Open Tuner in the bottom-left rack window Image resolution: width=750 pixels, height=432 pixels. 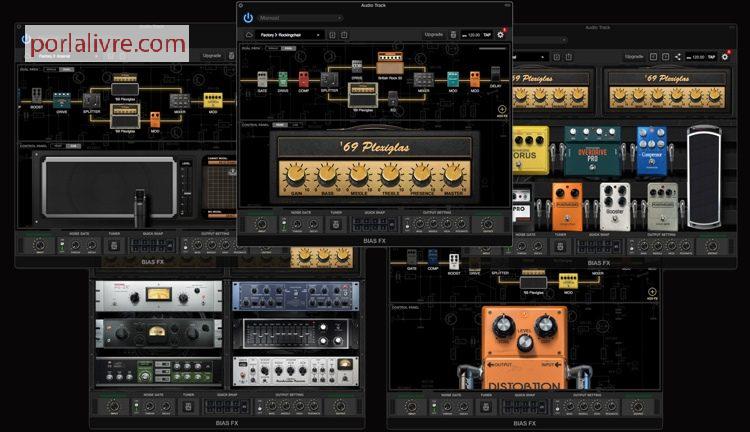pyautogui.click(x=188, y=407)
